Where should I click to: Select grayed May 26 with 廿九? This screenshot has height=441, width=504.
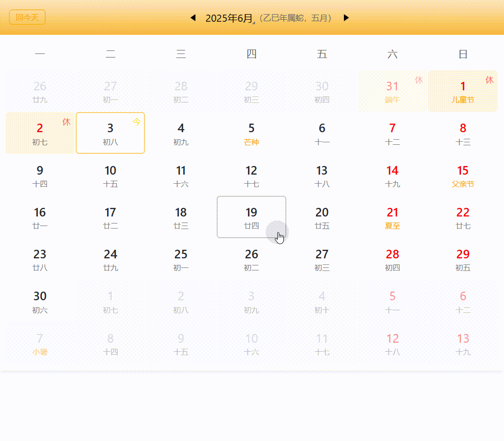click(40, 91)
